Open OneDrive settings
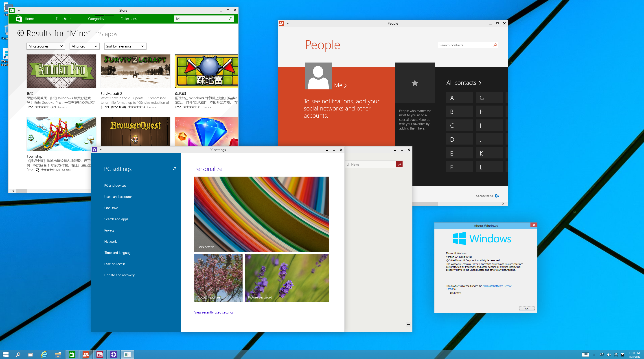This screenshot has width=644, height=359. tap(111, 208)
